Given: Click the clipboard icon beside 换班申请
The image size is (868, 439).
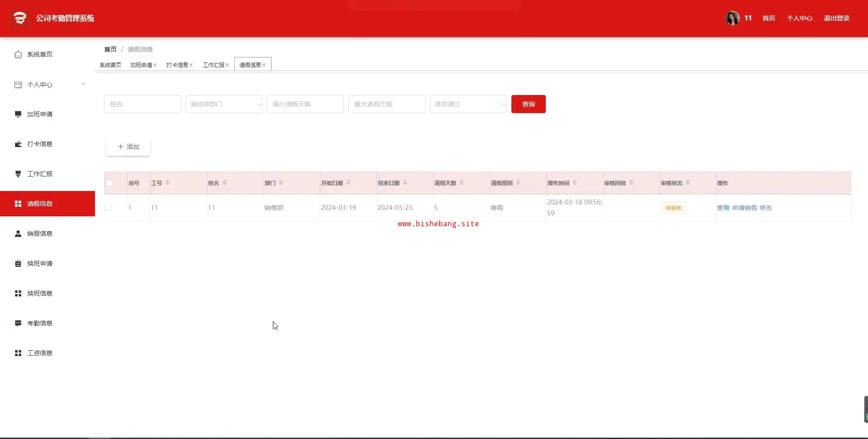Looking at the screenshot, I should (18, 263).
